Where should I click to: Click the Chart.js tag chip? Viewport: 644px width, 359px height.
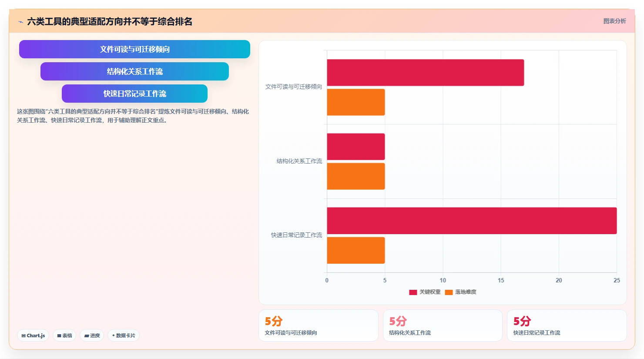(x=33, y=336)
